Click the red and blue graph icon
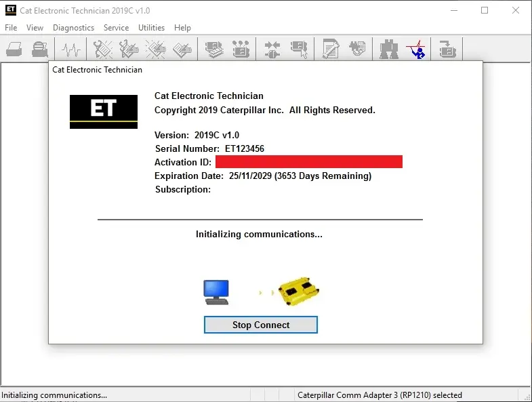 click(415, 49)
